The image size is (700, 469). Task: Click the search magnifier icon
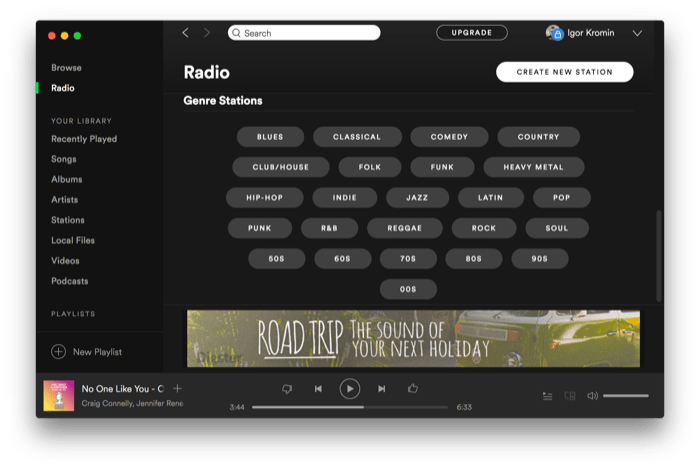click(236, 33)
